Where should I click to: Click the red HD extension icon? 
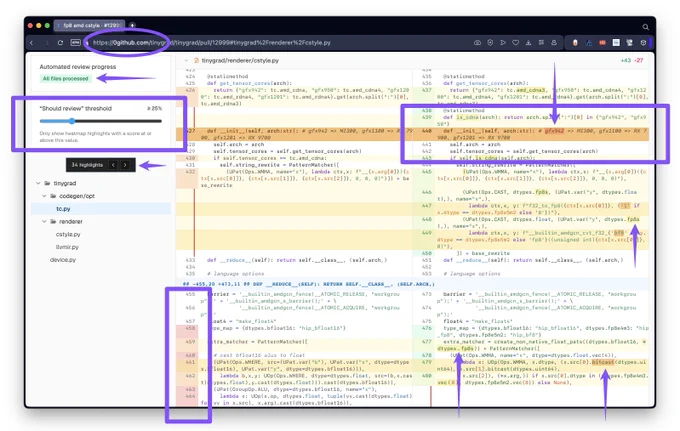[x=602, y=42]
